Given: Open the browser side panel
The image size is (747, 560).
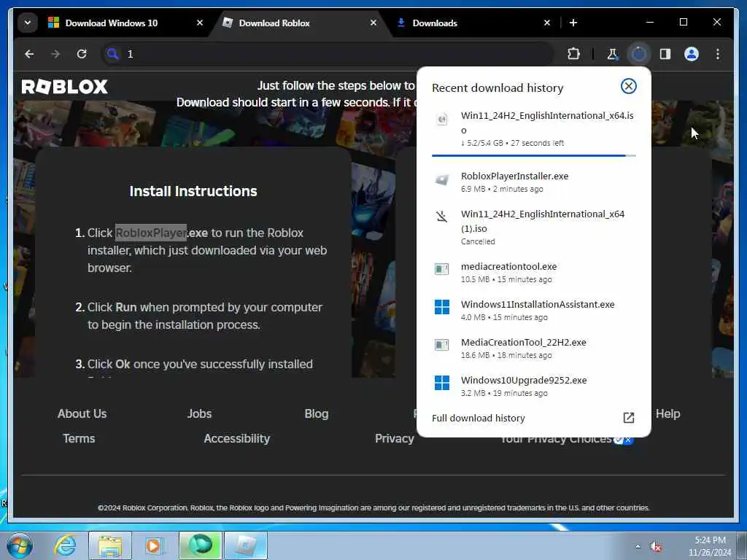Looking at the screenshot, I should click(665, 54).
